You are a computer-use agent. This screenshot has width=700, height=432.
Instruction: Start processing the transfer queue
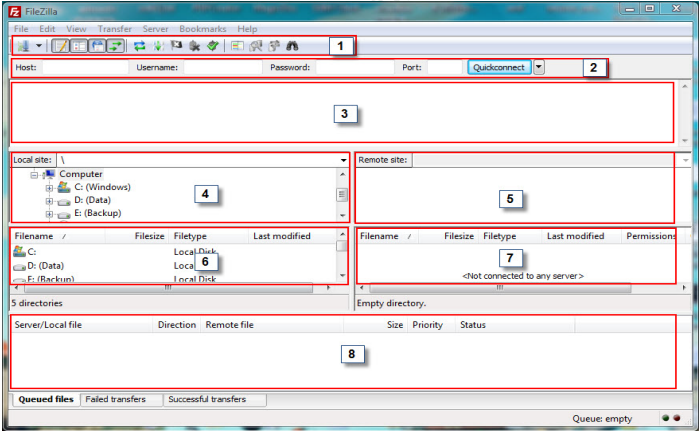(x=158, y=46)
